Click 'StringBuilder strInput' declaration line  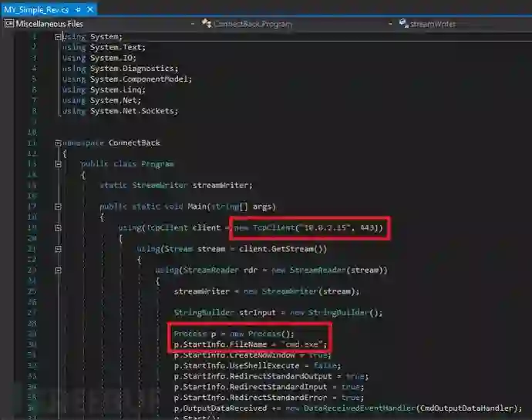coord(278,313)
